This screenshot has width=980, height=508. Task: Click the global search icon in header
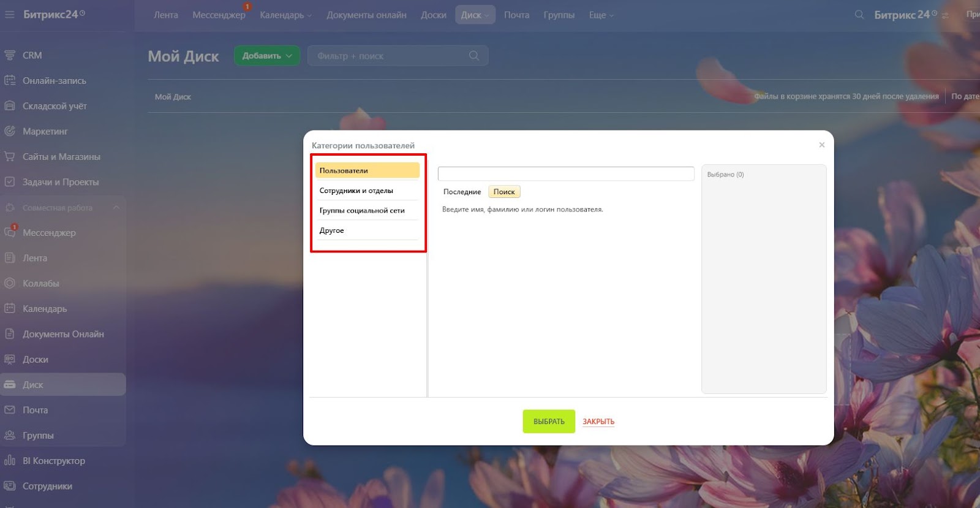pyautogui.click(x=859, y=15)
